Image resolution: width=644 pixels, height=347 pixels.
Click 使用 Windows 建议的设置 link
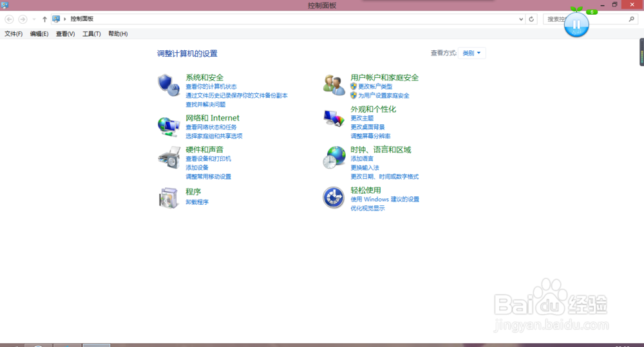(x=385, y=199)
